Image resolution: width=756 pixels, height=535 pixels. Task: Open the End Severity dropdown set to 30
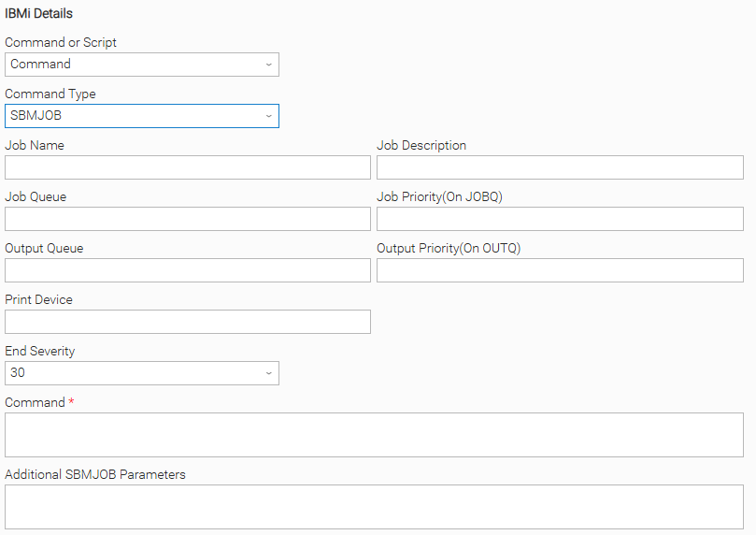pyautogui.click(x=142, y=373)
